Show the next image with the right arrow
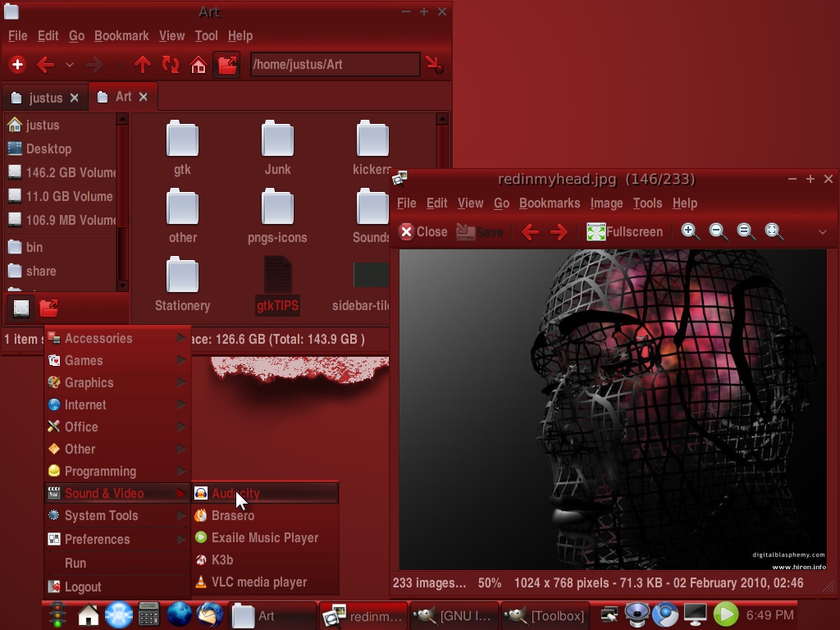The width and height of the screenshot is (840, 630). [559, 232]
